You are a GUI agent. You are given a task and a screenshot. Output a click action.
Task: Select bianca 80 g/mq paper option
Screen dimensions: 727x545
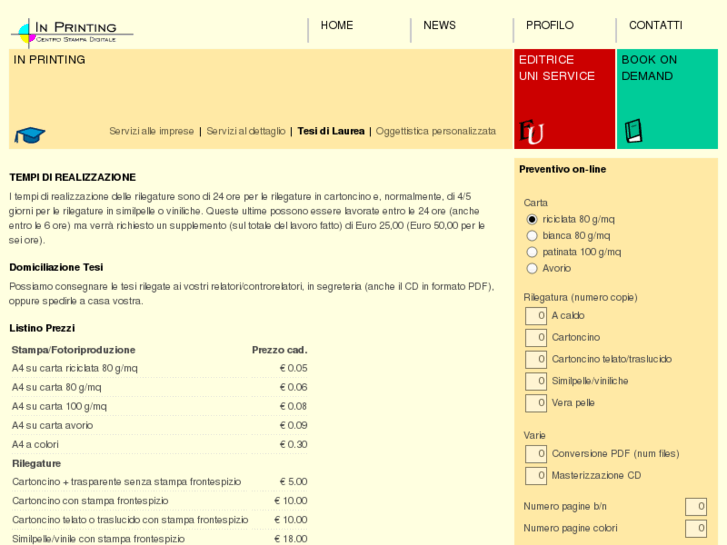click(x=532, y=236)
